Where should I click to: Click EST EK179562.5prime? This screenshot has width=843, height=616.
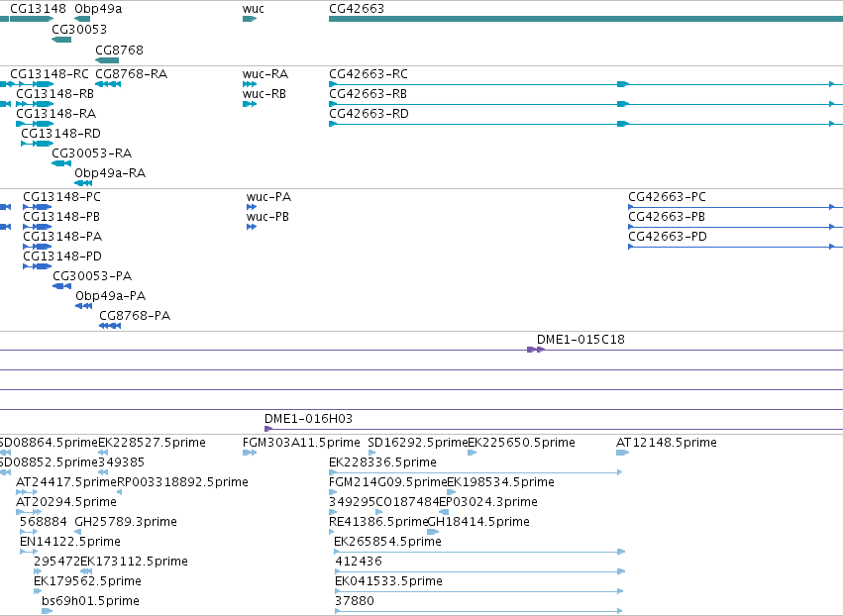(87, 581)
